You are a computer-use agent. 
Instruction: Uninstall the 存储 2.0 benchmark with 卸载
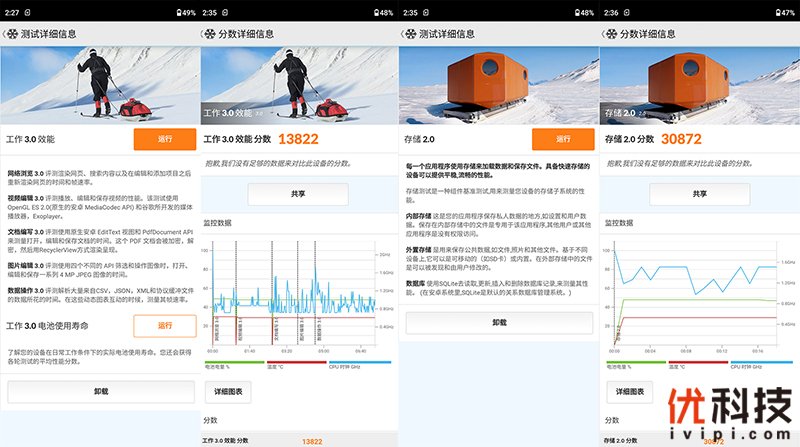(x=499, y=323)
